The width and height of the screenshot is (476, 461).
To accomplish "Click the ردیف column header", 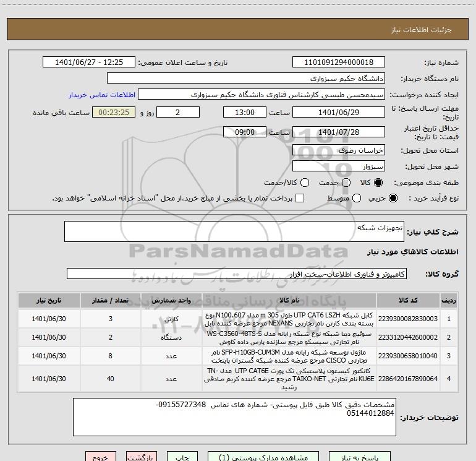I will (x=449, y=300).
